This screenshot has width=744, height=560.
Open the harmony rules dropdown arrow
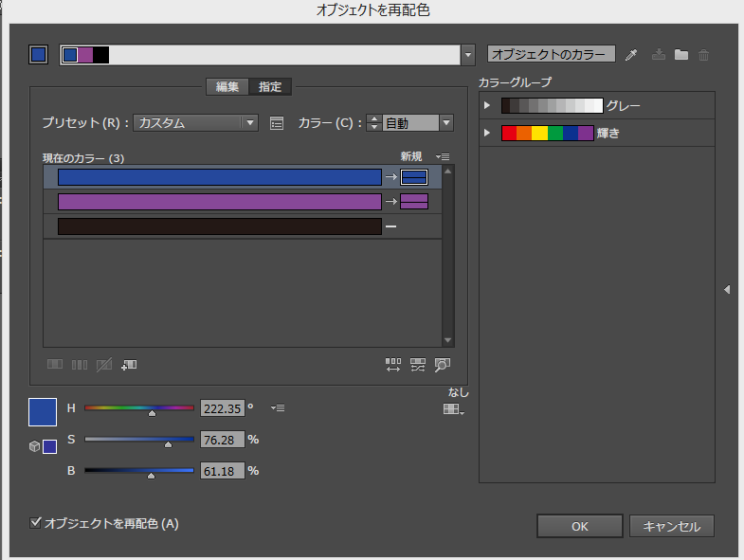(468, 55)
